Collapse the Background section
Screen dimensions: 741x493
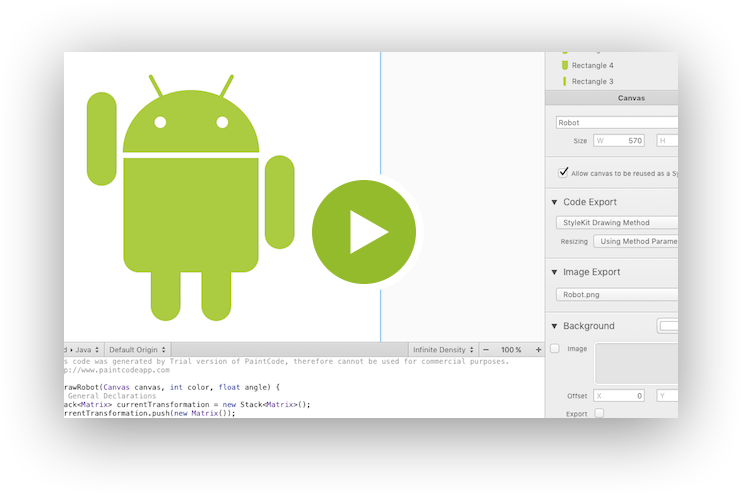click(553, 326)
